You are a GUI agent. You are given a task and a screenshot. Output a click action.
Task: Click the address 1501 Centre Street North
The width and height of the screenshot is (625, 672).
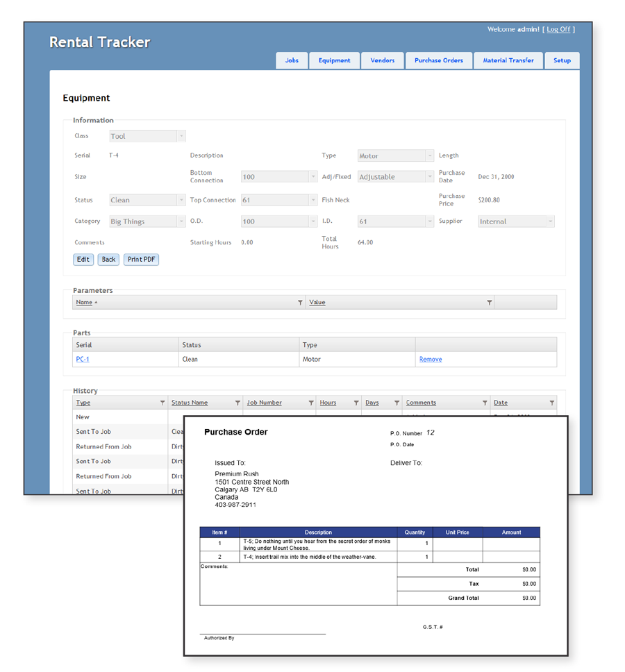pyautogui.click(x=252, y=482)
